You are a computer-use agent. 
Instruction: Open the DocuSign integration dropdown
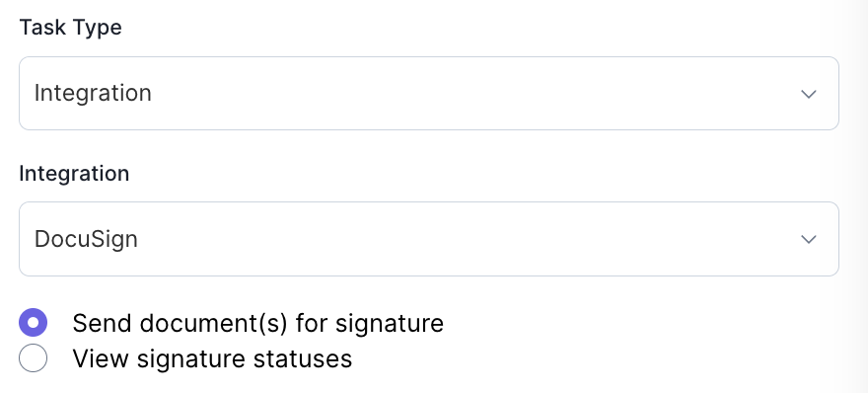[x=429, y=239]
